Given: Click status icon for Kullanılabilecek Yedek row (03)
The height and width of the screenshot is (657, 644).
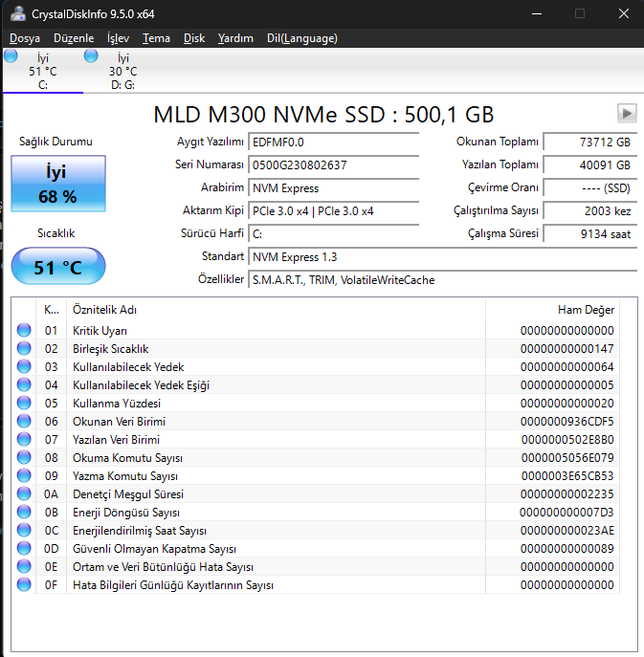Looking at the screenshot, I should pos(24,366).
